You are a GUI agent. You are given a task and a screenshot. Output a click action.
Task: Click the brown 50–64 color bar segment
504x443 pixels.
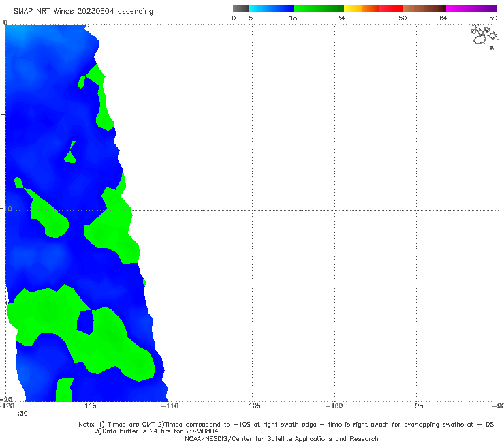coord(424,8)
